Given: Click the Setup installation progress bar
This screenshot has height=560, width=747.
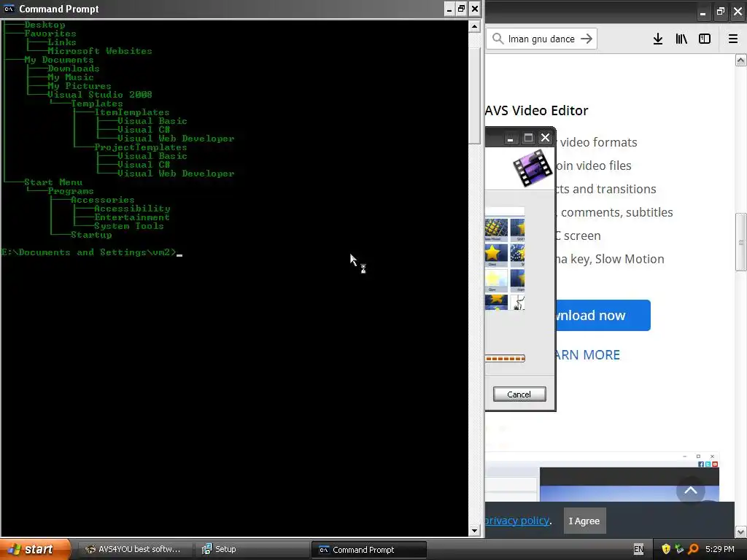Looking at the screenshot, I should click(505, 359).
